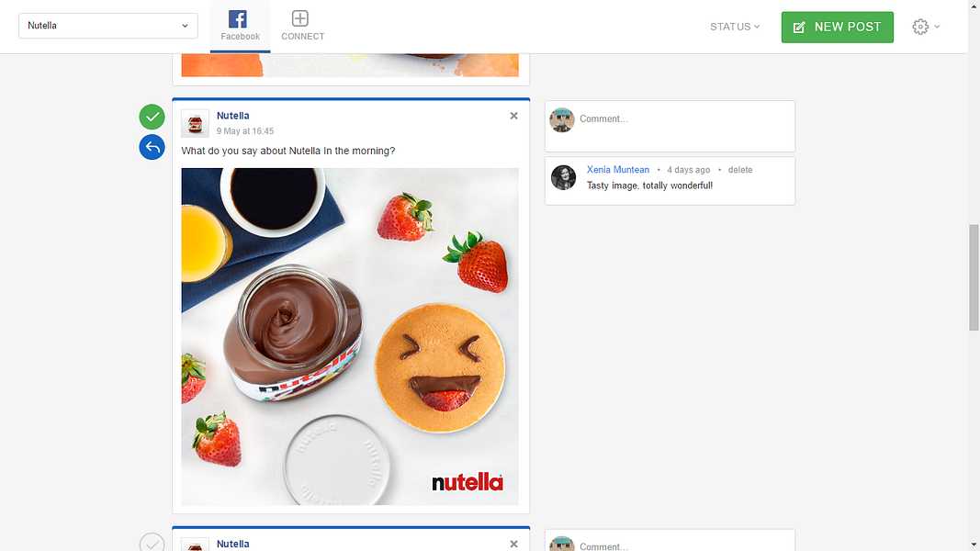Click the vertical scrollbar thumb
This screenshot has height=551, width=980.
click(x=974, y=277)
